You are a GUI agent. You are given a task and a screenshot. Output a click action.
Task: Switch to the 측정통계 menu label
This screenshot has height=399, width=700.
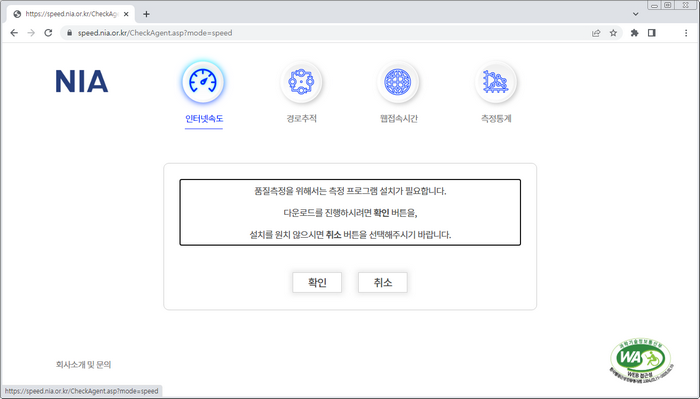tap(496, 119)
